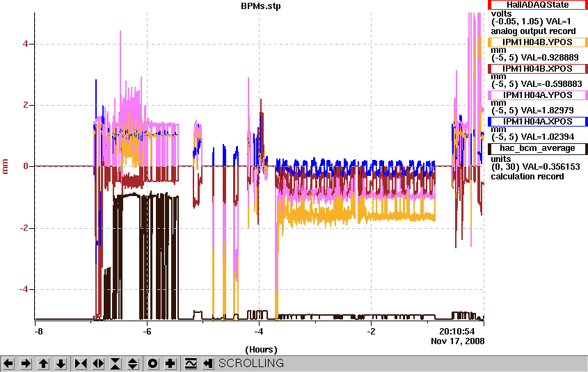The width and height of the screenshot is (588, 372).
Task: Select the IPM1H04B.XPOS dark red legend entry
Action: (537, 69)
